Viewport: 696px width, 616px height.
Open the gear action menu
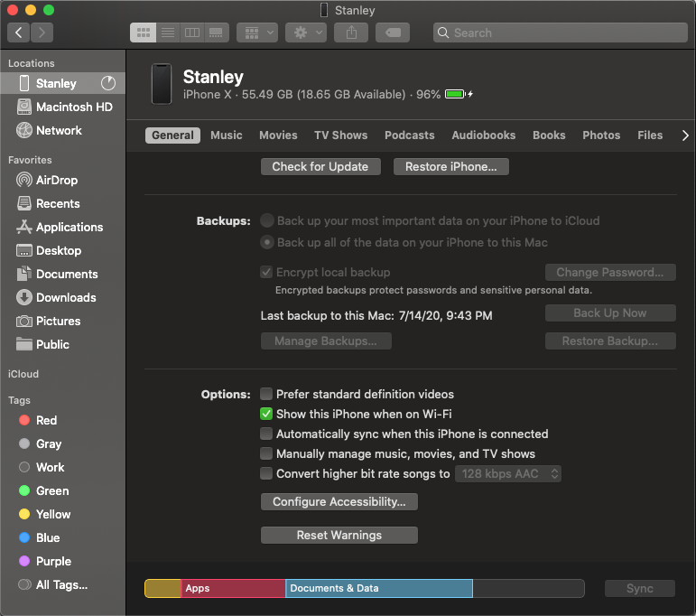coord(306,33)
